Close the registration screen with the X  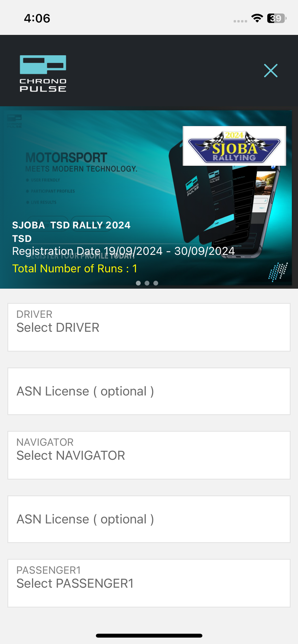(271, 70)
